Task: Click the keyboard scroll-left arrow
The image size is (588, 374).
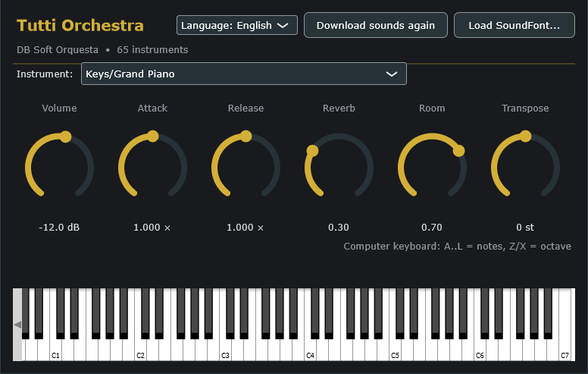Action: [17, 325]
